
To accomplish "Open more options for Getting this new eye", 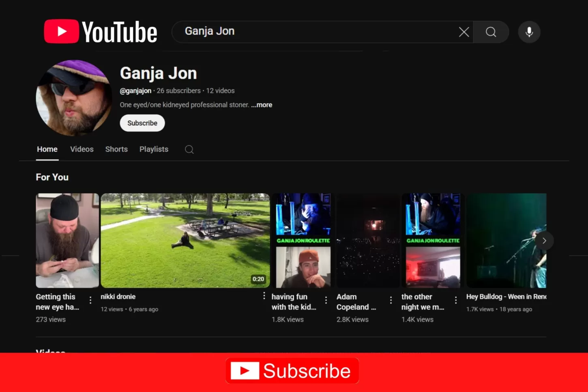I will pyautogui.click(x=90, y=300).
